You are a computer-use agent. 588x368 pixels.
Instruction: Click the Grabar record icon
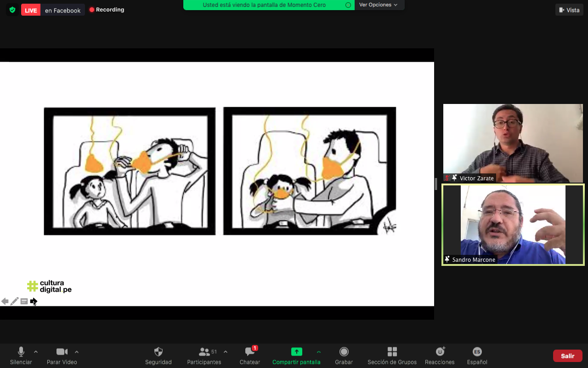click(344, 352)
